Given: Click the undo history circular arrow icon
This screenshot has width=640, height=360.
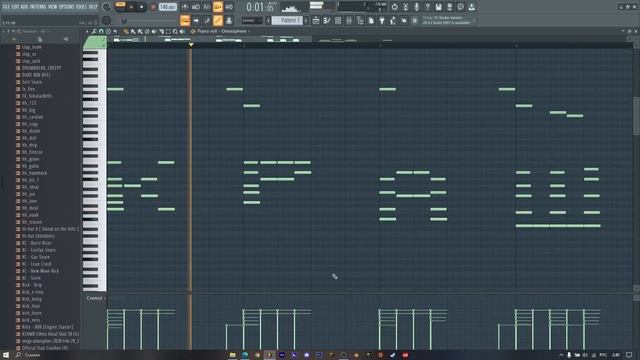Looking at the screenshot, I should (394, 7).
